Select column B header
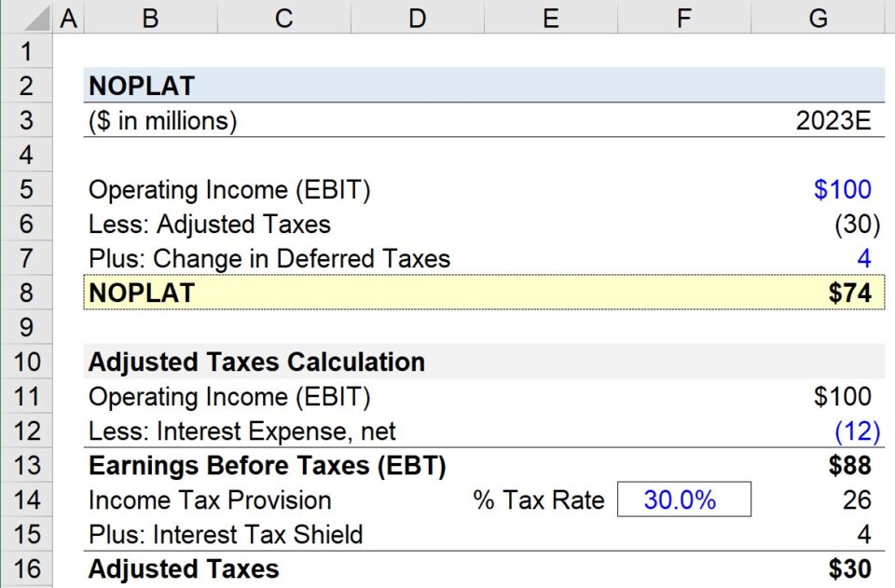Viewport: 895px width, 588px height. 149,18
